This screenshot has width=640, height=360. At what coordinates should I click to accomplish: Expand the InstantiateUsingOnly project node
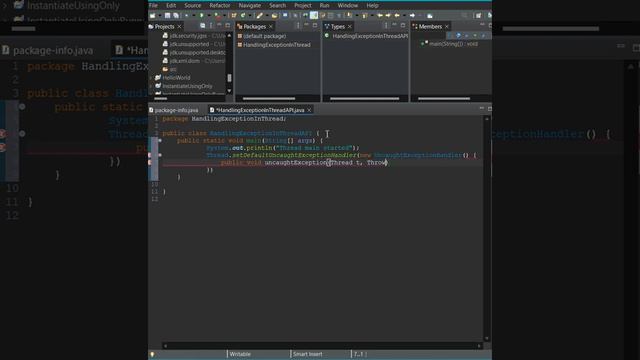coord(151,86)
